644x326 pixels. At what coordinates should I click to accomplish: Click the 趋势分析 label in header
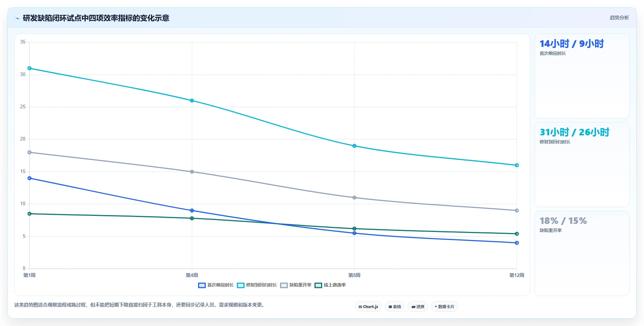[x=619, y=18]
